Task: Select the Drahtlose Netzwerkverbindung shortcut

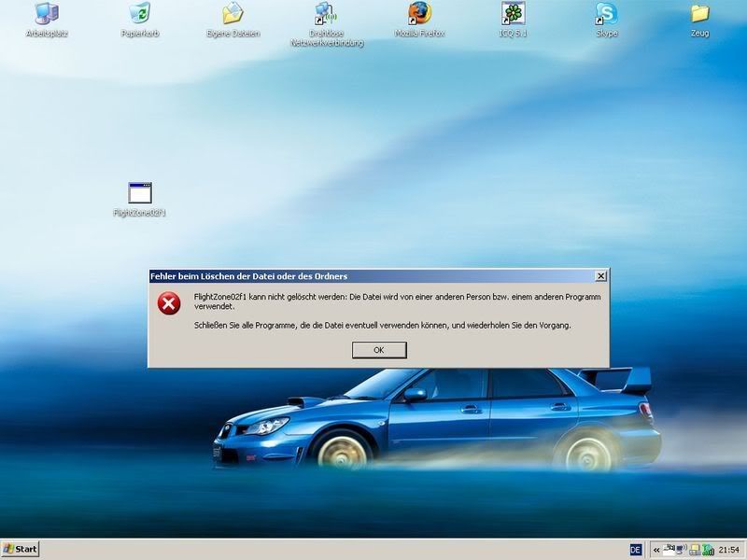Action: coord(327,25)
